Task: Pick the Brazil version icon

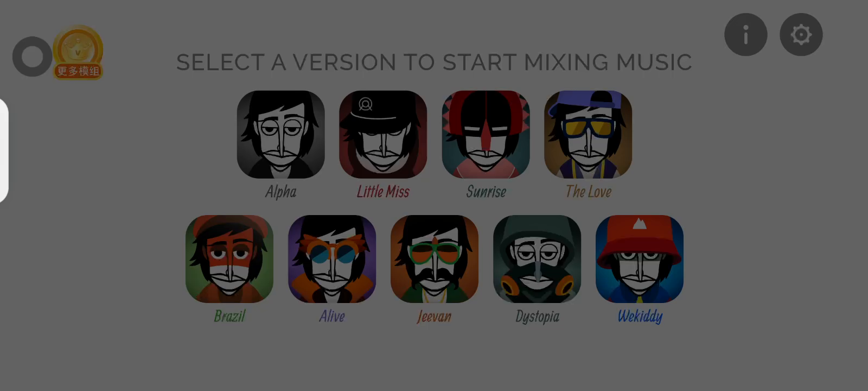Action: point(229,259)
